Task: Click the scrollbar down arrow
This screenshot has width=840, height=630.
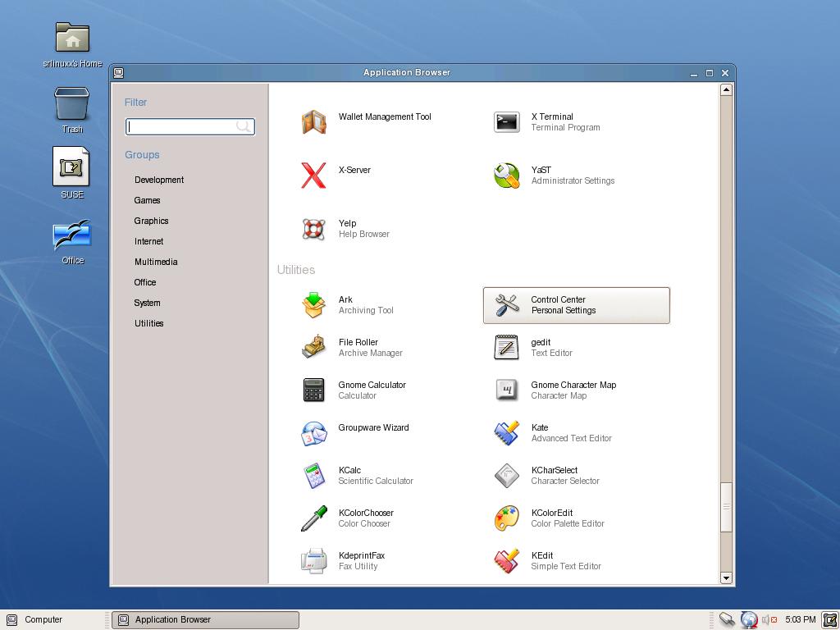Action: [x=726, y=578]
